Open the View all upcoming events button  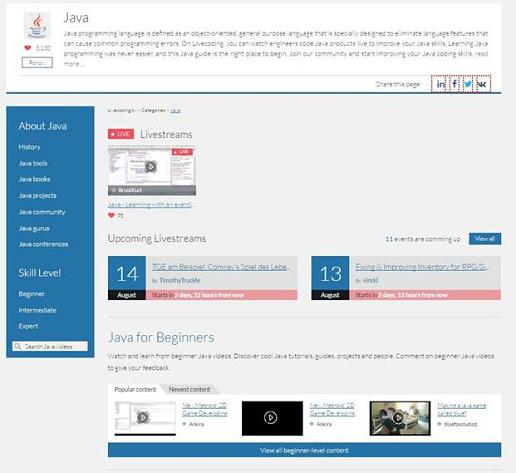coord(485,239)
